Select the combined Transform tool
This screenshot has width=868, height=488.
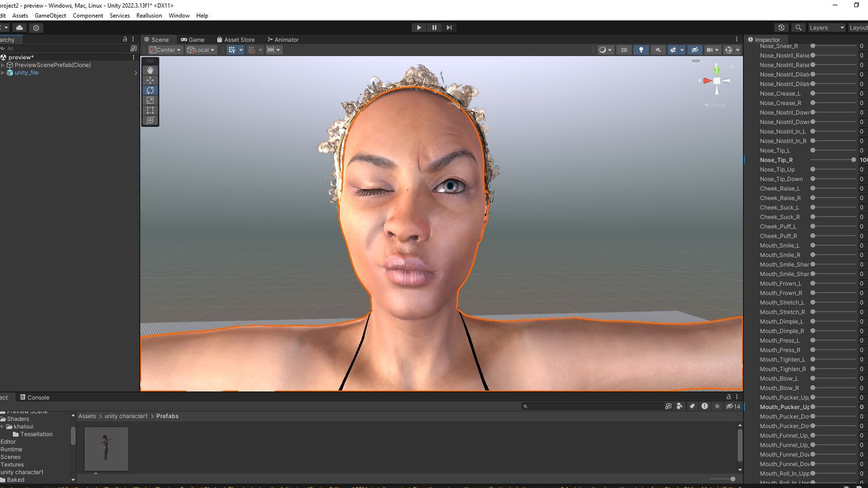[x=150, y=120]
